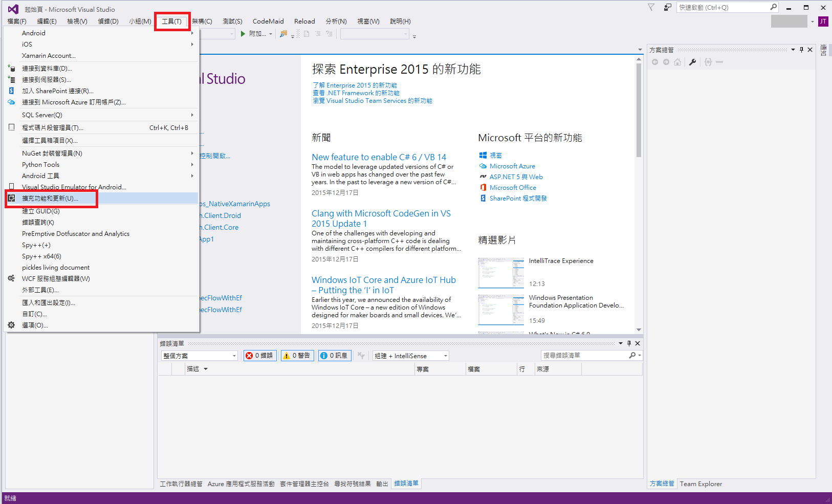Viewport: 832px width, 504px height.
Task: Switch to the 工作執行器總管 tab
Action: (181, 484)
